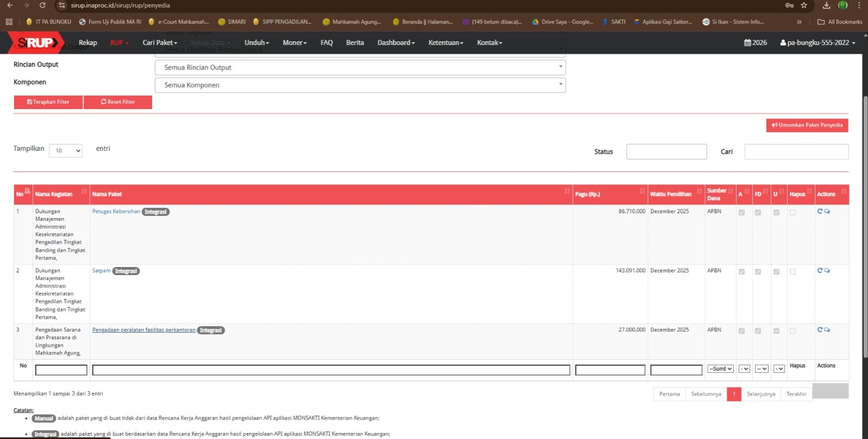
Task: Click the refresh icon for Petugas Kebersihan row
Action: 820,211
